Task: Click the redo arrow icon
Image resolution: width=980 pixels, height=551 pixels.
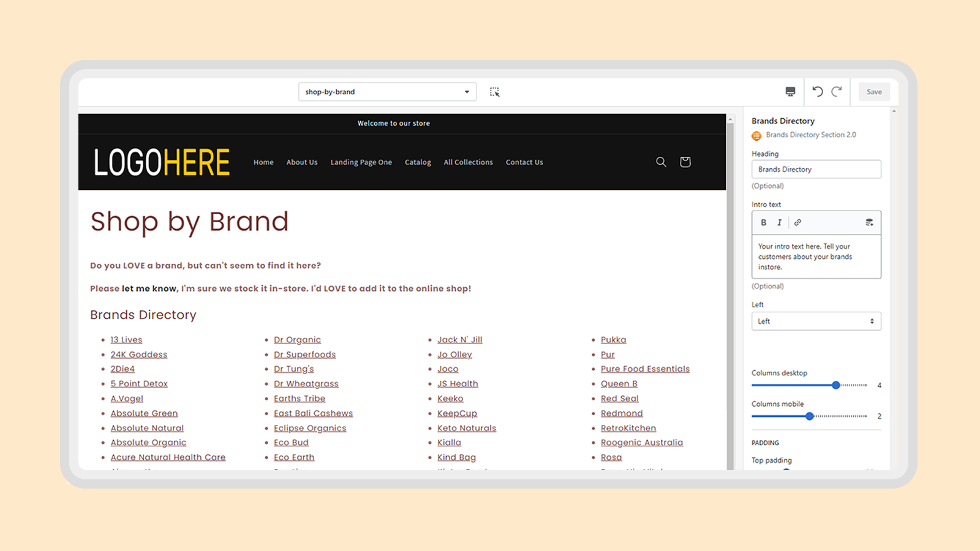Action: [x=837, y=92]
